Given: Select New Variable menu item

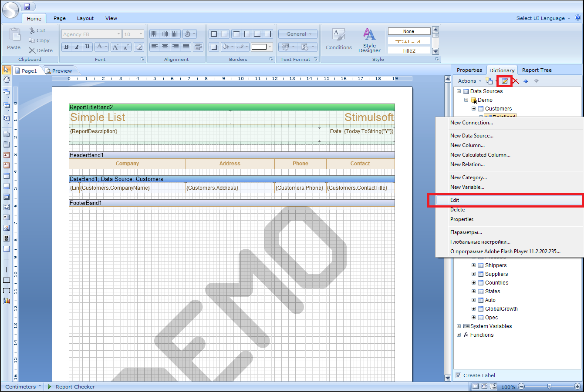Looking at the screenshot, I should (467, 187).
